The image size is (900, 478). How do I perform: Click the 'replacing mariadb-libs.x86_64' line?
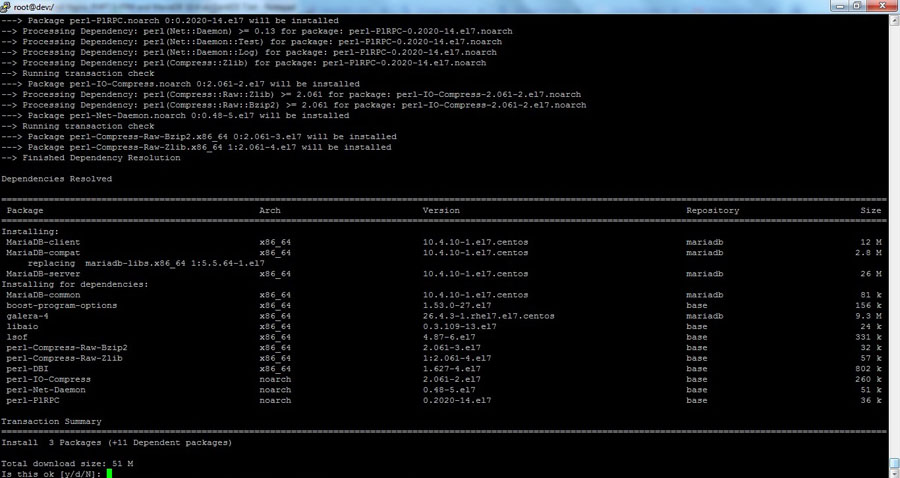click(146, 263)
